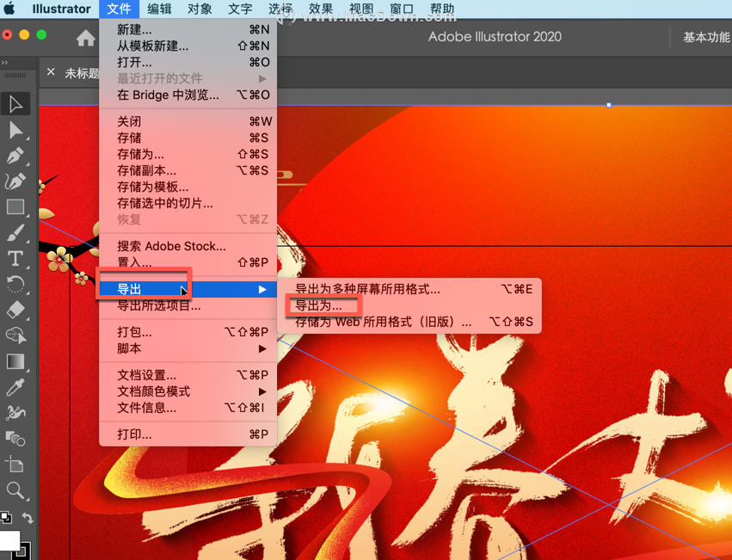Open the 效果 menu
Viewport: 732px width, 560px height.
tap(321, 9)
